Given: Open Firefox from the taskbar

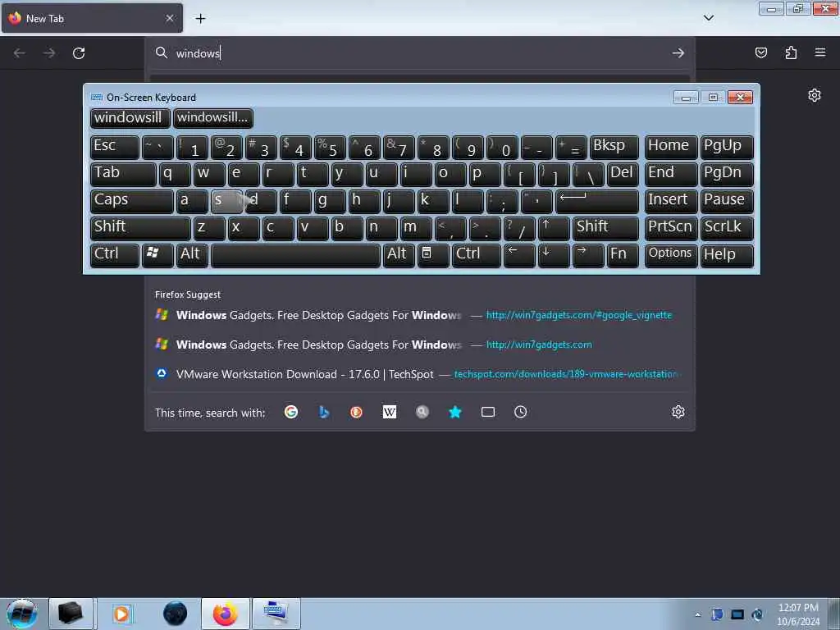Looking at the screenshot, I should pyautogui.click(x=226, y=614).
